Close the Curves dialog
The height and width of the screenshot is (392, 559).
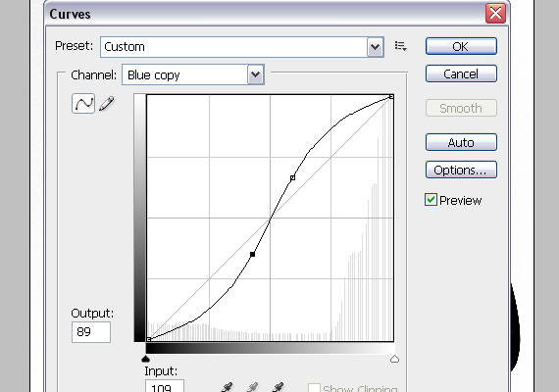click(495, 14)
